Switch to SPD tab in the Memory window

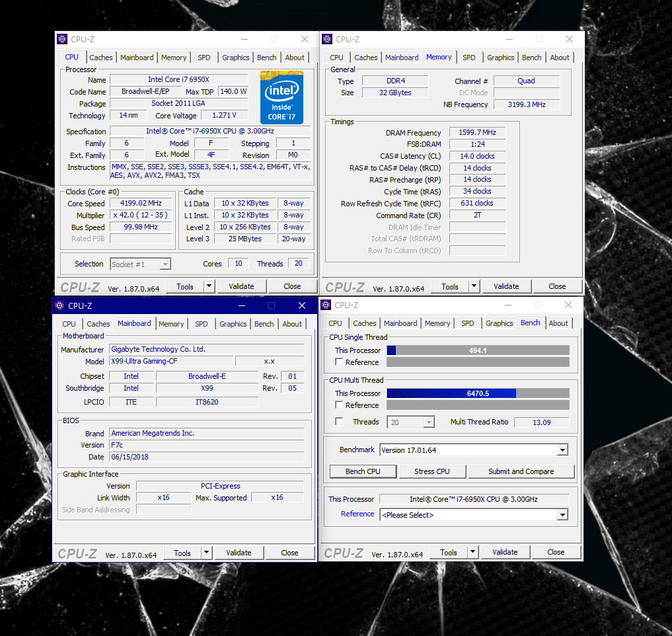[x=469, y=58]
